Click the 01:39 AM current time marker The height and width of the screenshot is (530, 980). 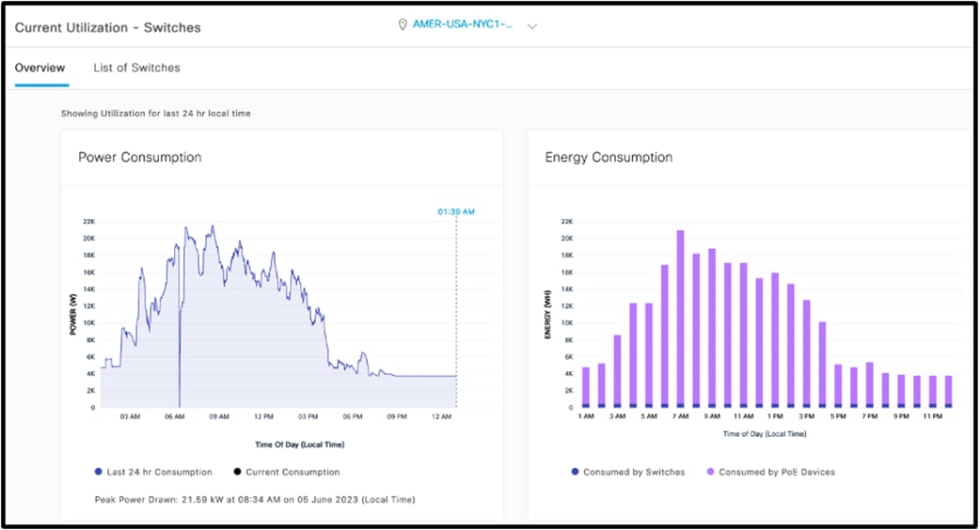456,212
